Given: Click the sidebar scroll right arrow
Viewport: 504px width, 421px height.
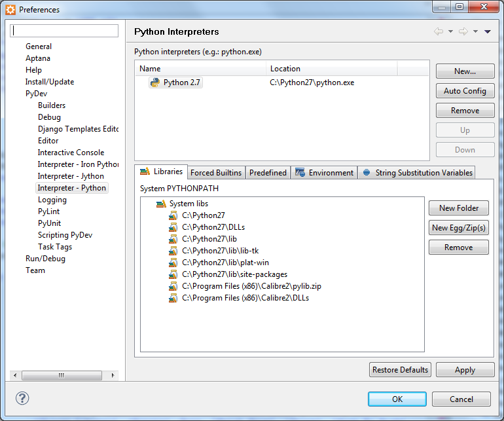Looking at the screenshot, I should (x=113, y=375).
